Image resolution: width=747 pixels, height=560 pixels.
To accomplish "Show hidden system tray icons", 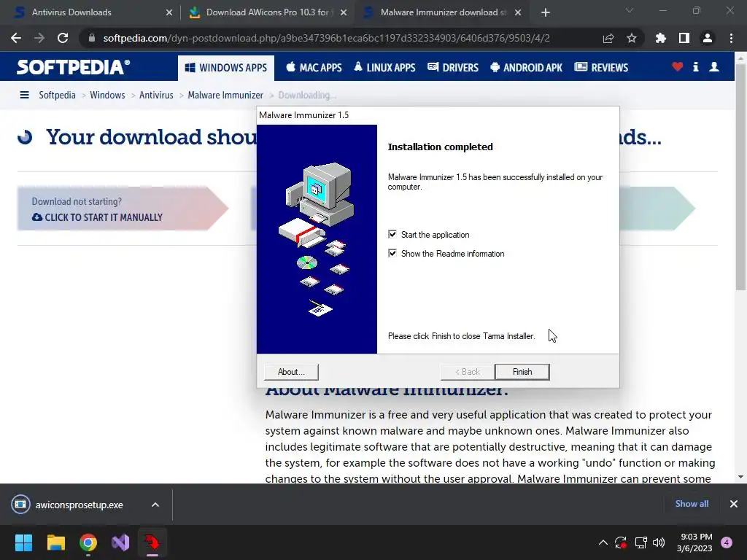I will click(x=603, y=542).
